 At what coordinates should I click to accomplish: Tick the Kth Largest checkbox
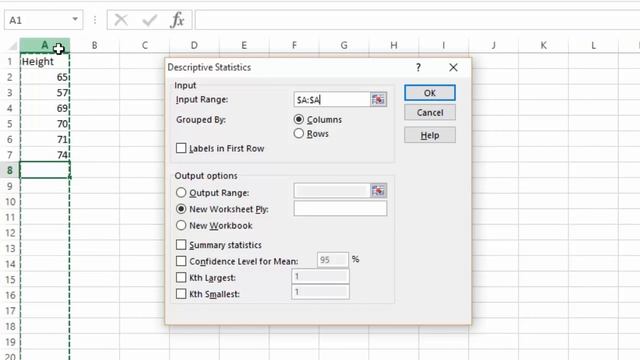[181, 278]
